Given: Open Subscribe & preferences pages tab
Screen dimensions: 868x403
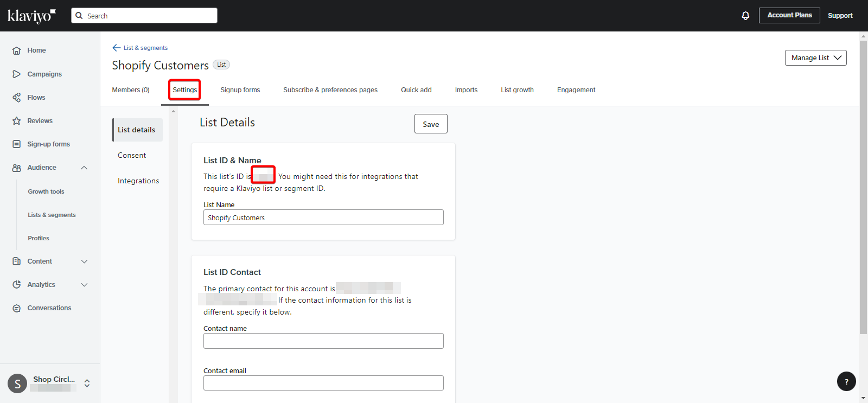Looking at the screenshot, I should pyautogui.click(x=330, y=90).
